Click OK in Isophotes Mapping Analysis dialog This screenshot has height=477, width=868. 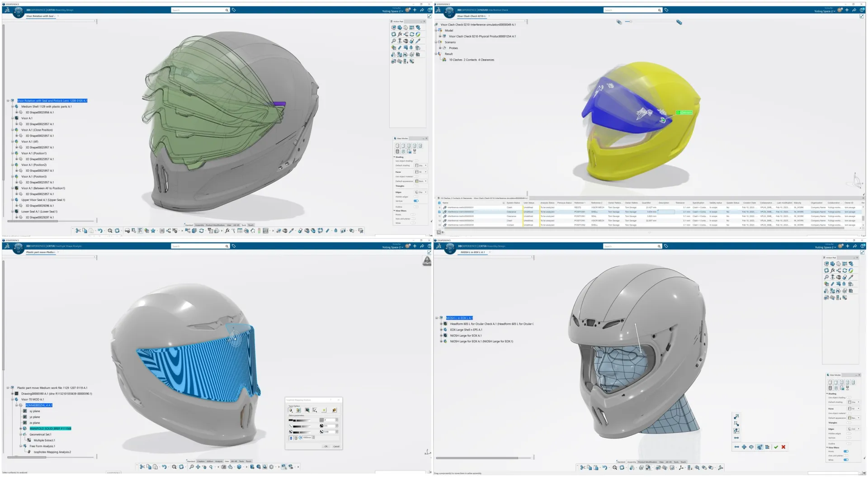pos(325,446)
